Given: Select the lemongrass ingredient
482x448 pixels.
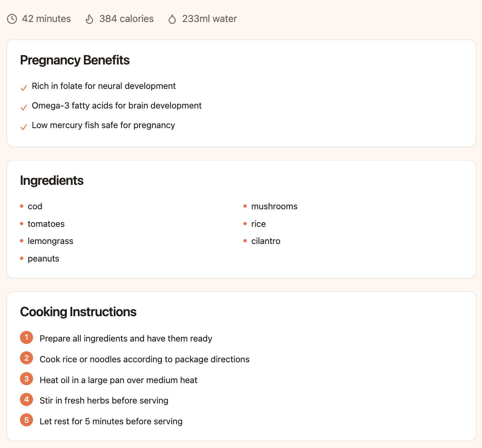Looking at the screenshot, I should pyautogui.click(x=50, y=241).
